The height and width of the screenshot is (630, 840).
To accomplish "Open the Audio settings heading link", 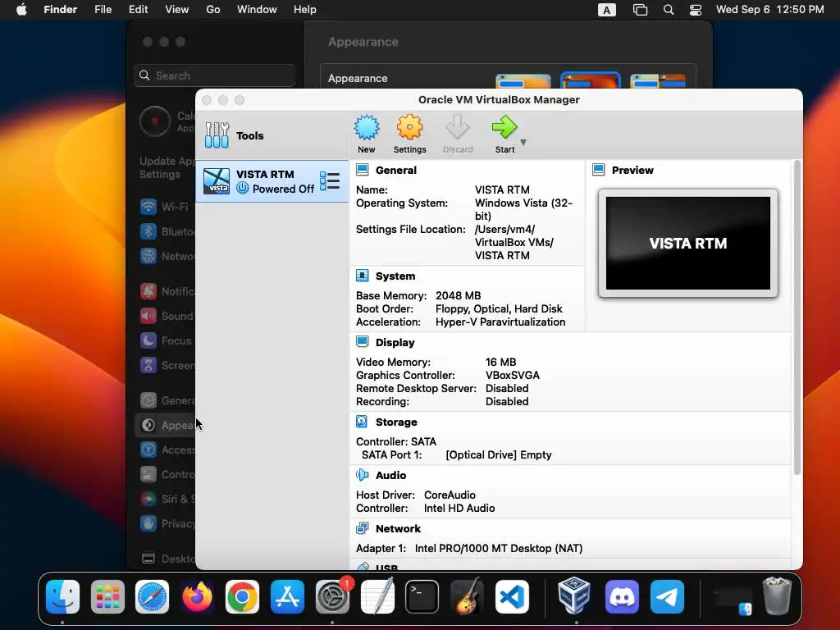I will 391,475.
